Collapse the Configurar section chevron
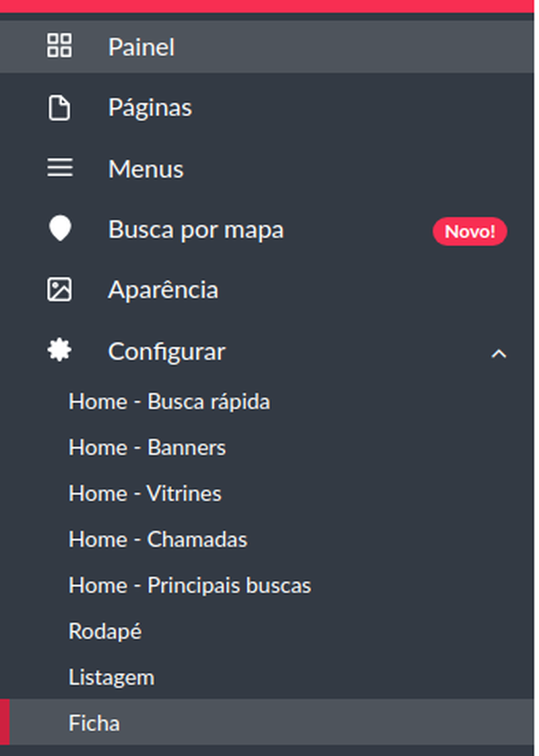This screenshot has height=756, width=539. pos(499,354)
